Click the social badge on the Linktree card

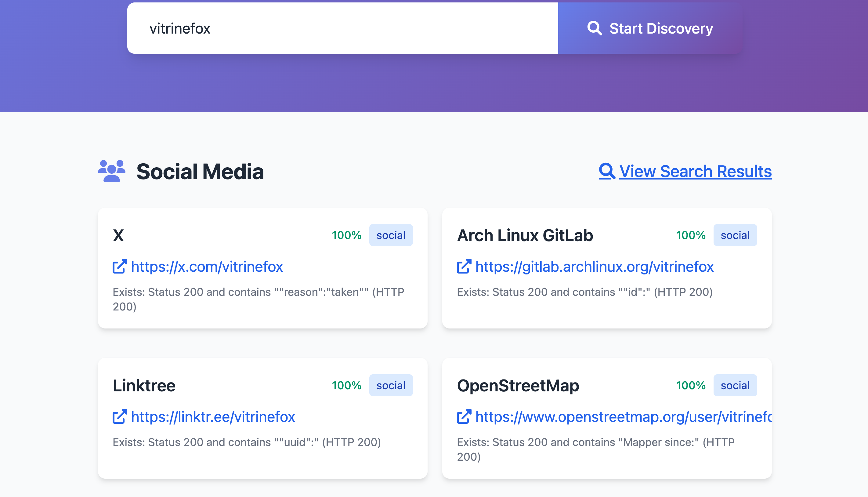coord(391,385)
